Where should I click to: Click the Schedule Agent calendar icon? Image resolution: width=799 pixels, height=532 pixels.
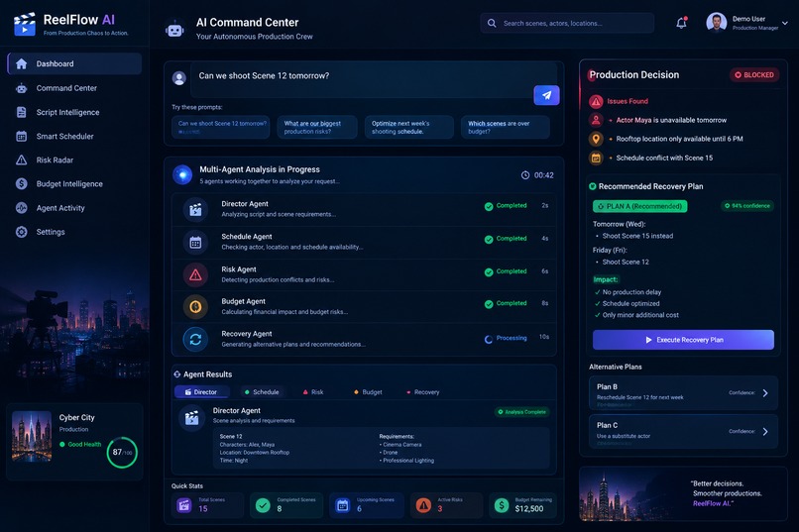click(x=195, y=243)
